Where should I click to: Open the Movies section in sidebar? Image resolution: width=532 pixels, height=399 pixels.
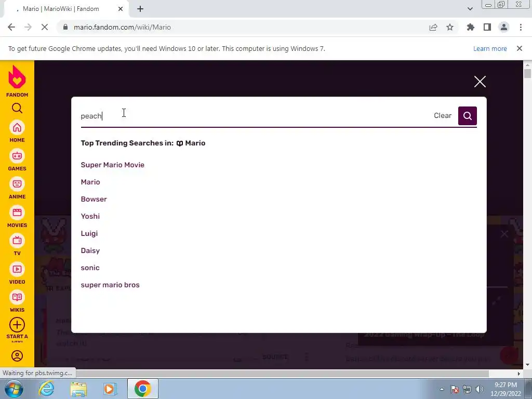pyautogui.click(x=17, y=216)
